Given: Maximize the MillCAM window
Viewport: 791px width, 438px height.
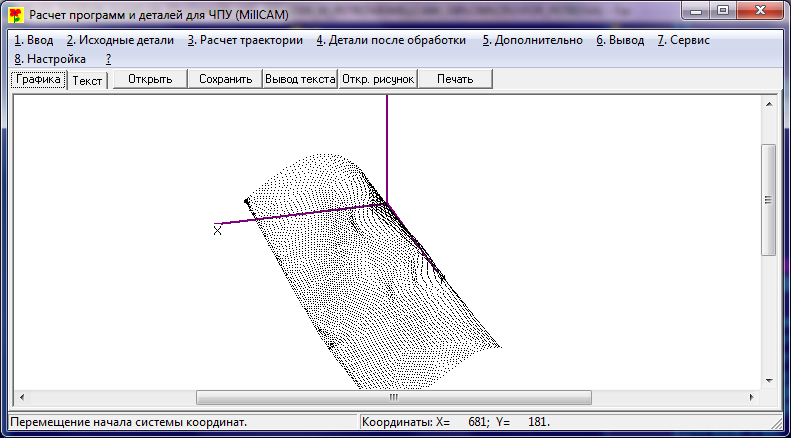Looking at the screenshot, I should 722,11.
